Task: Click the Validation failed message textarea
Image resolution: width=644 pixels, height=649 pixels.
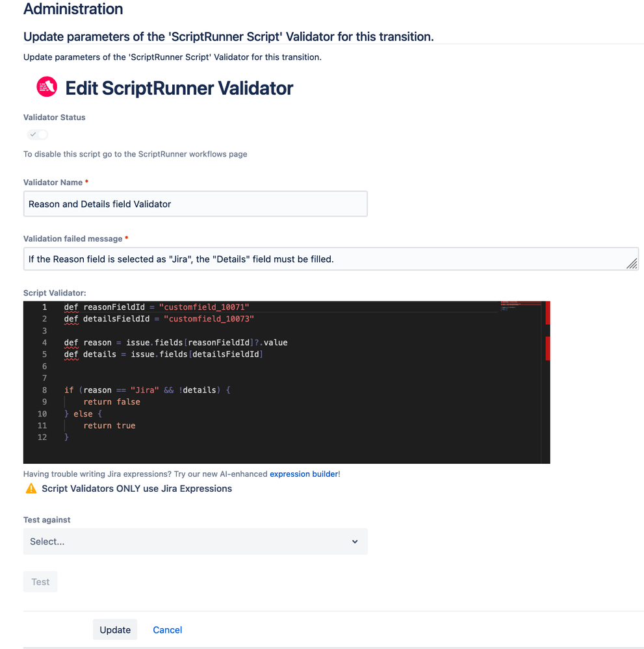Action: point(331,259)
